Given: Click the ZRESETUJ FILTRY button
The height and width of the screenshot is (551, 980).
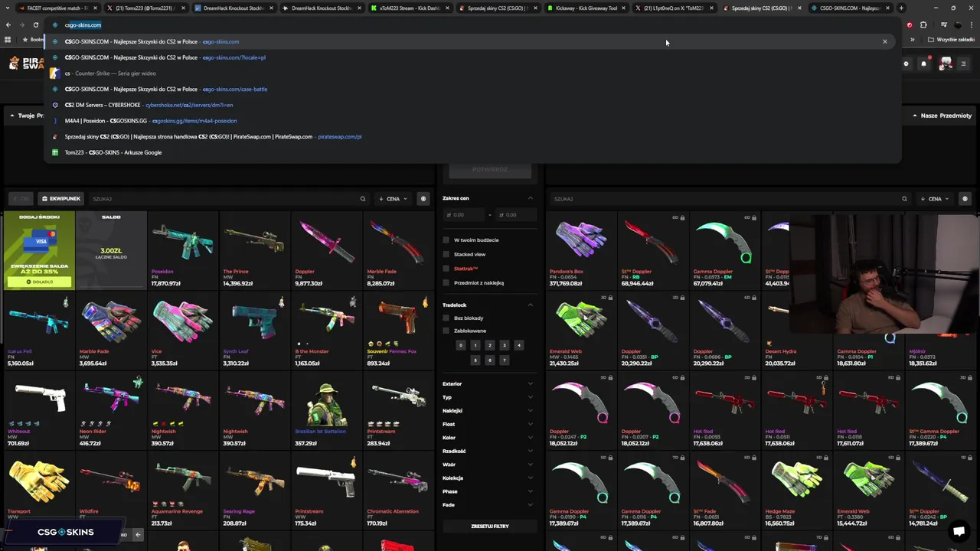Looking at the screenshot, I should coord(490,527).
